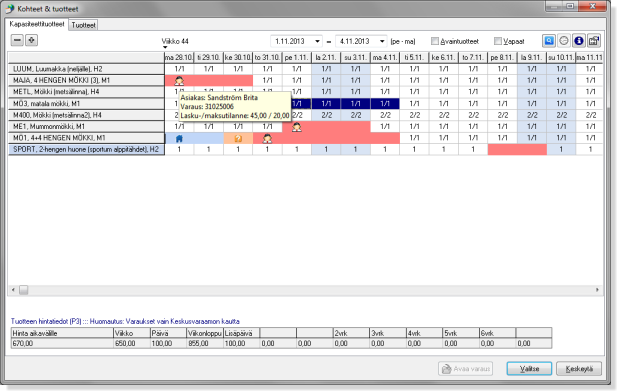Click the customer icon in MAJA row
This screenshot has height=391, width=617.
point(179,81)
